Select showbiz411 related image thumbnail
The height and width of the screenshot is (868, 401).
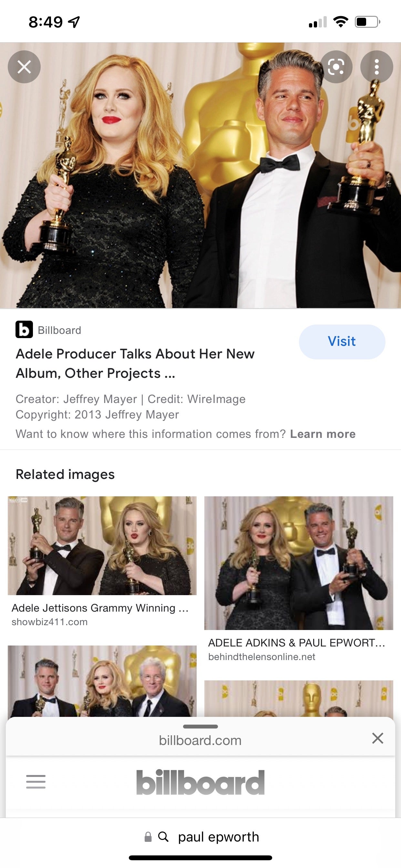point(102,545)
